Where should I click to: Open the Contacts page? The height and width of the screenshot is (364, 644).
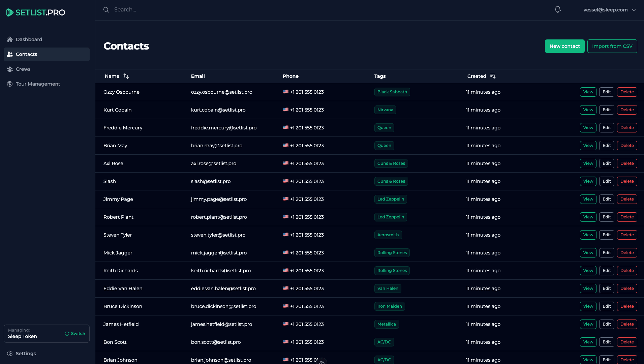point(47,54)
